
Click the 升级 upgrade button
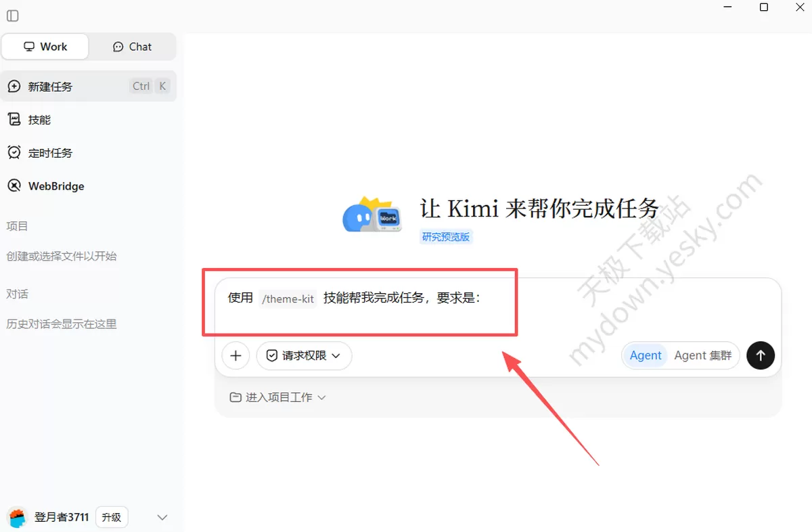point(112,517)
